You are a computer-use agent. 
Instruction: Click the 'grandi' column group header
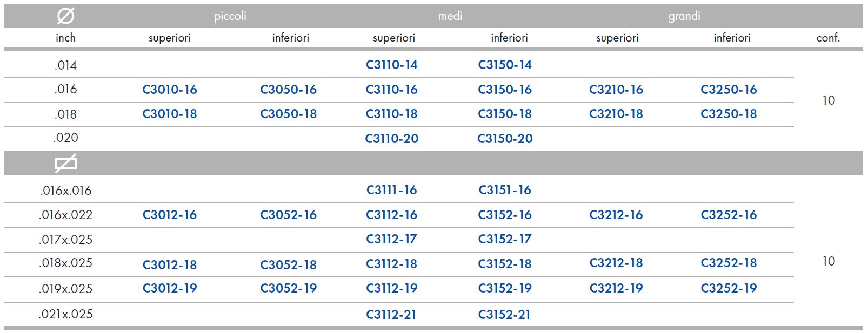pos(684,16)
